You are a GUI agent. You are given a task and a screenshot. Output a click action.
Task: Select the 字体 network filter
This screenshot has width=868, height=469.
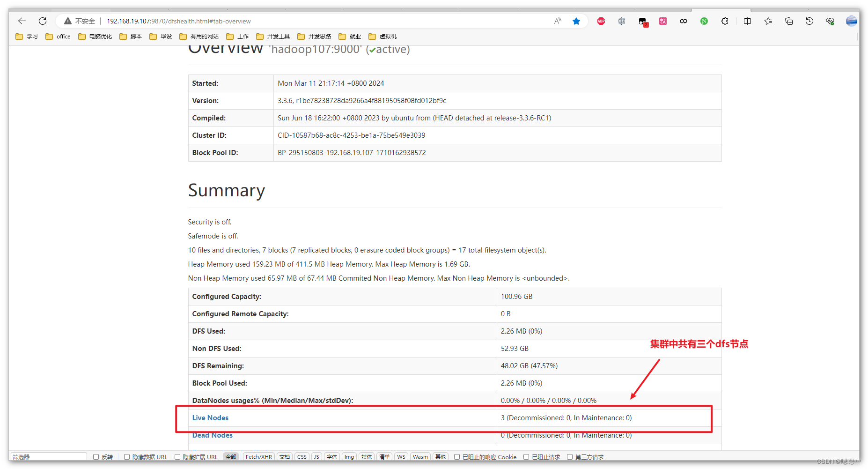(332, 457)
